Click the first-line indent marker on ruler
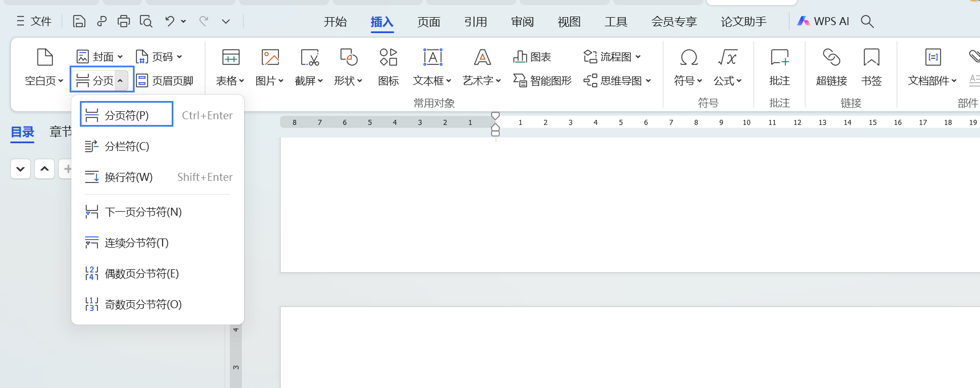This screenshot has height=388, width=980. [495, 116]
